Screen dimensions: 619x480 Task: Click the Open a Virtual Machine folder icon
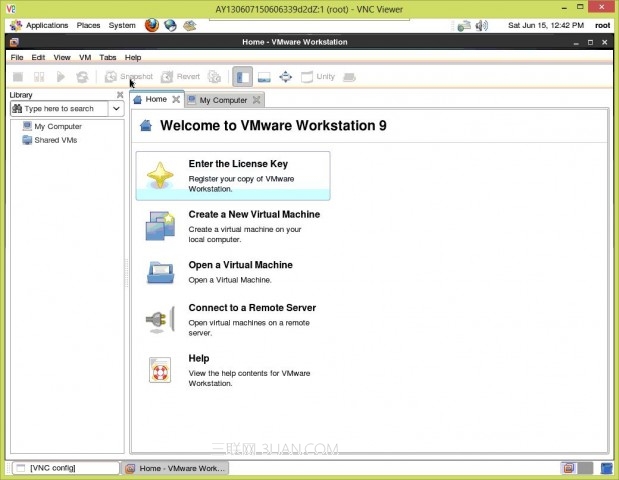(x=160, y=272)
